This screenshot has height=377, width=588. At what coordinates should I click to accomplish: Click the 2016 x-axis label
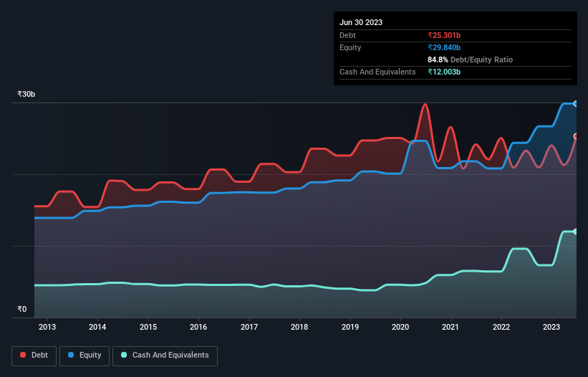click(x=198, y=327)
